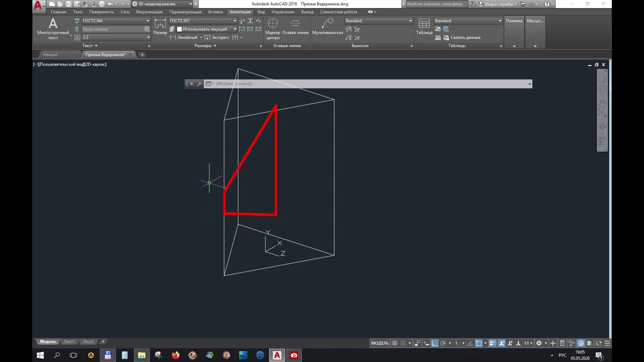This screenshot has height=362, width=644.
Task: Expand the Пометка panel
Action: tap(514, 46)
